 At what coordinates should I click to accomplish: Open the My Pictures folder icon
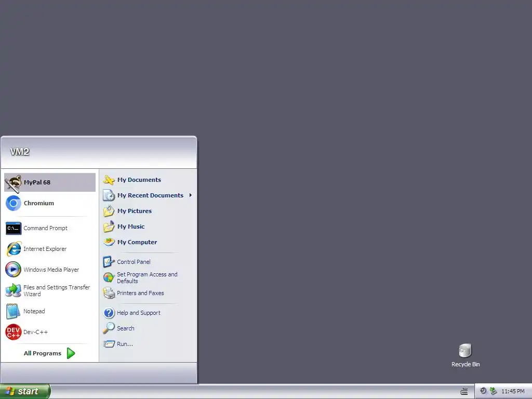coord(109,211)
